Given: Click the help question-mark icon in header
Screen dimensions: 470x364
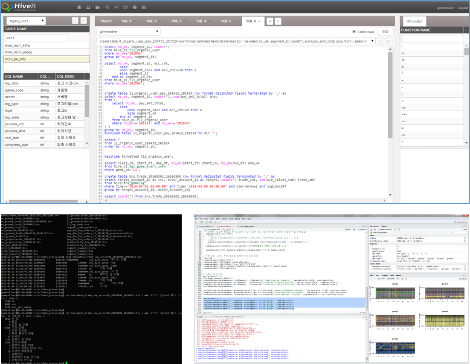Looking at the screenshot, I should [x=135, y=7].
